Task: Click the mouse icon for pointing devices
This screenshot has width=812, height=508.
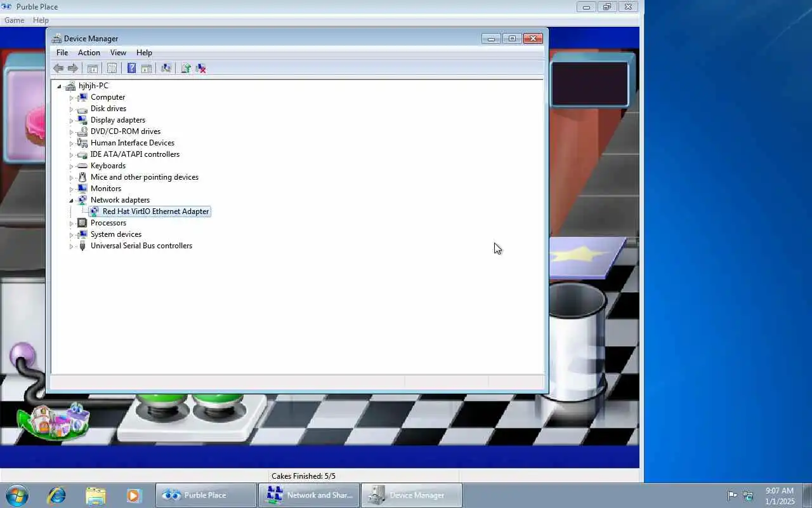Action: coord(82,177)
